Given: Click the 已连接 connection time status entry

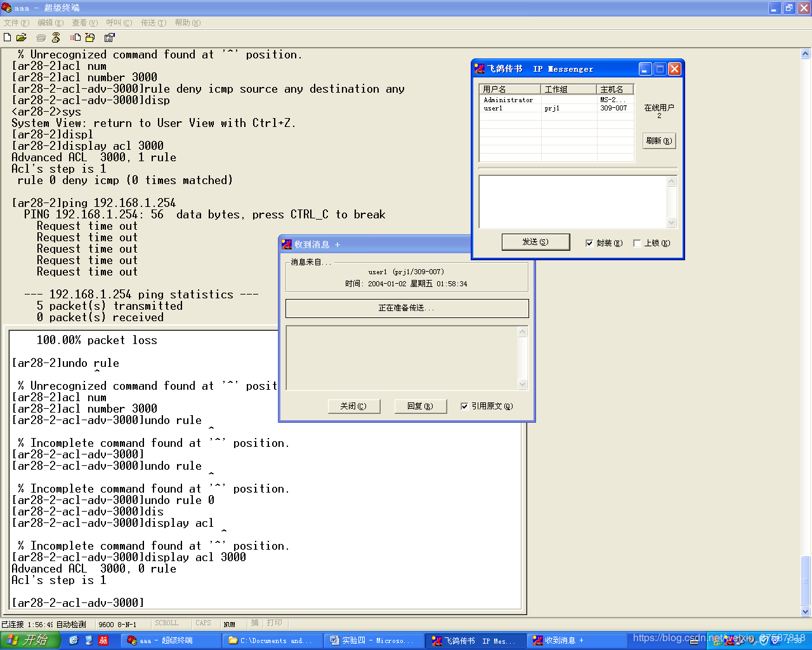Looking at the screenshot, I should [27, 625].
